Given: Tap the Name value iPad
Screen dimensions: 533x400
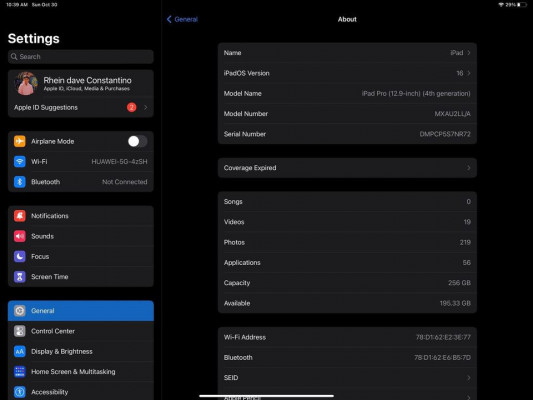Looking at the screenshot, I should point(457,53).
